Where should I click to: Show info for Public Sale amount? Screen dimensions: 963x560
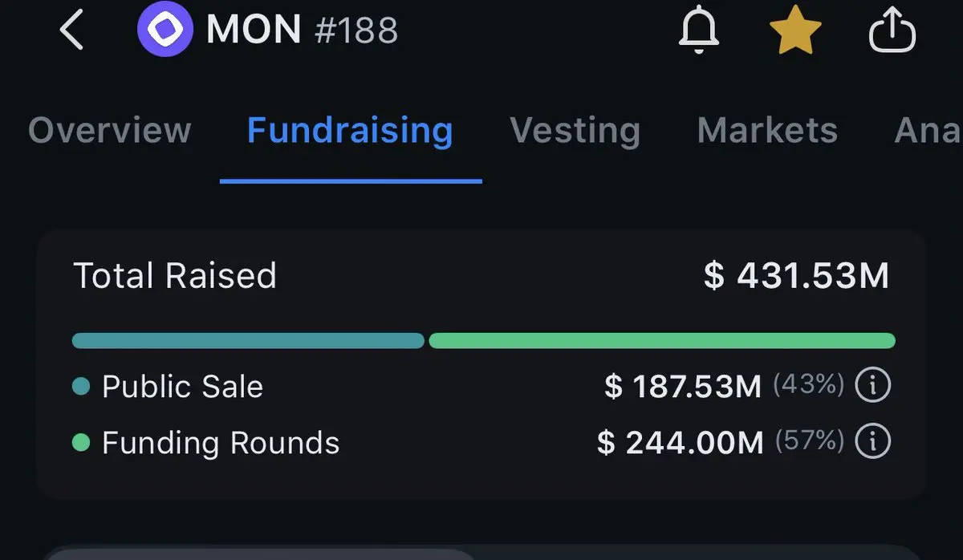[873, 386]
